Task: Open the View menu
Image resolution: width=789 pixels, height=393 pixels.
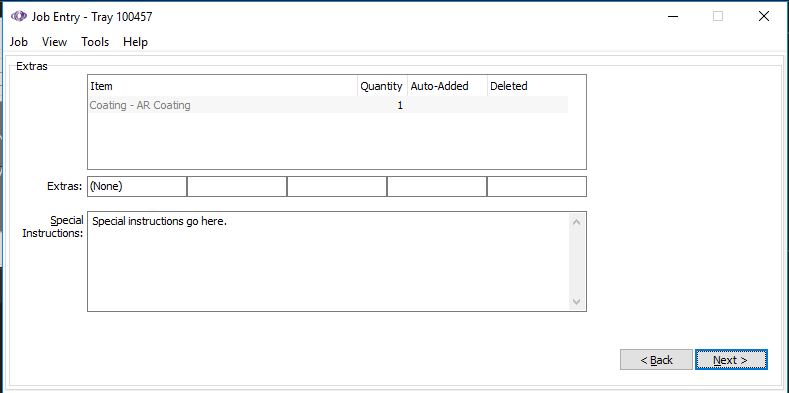Action: point(54,42)
